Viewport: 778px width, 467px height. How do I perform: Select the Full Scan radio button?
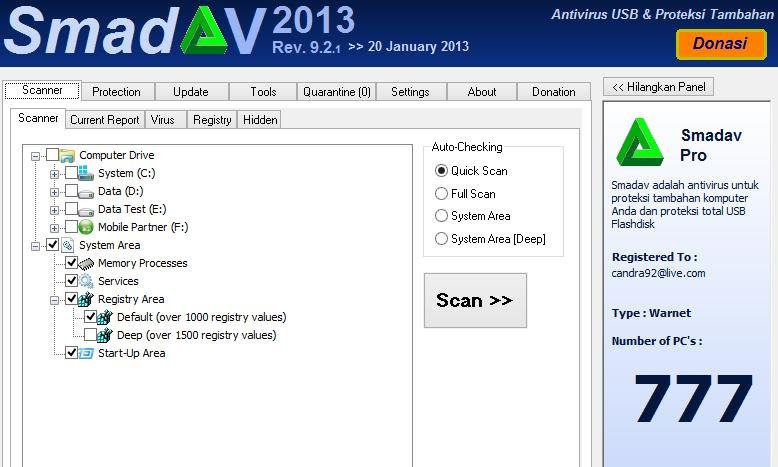point(441,194)
